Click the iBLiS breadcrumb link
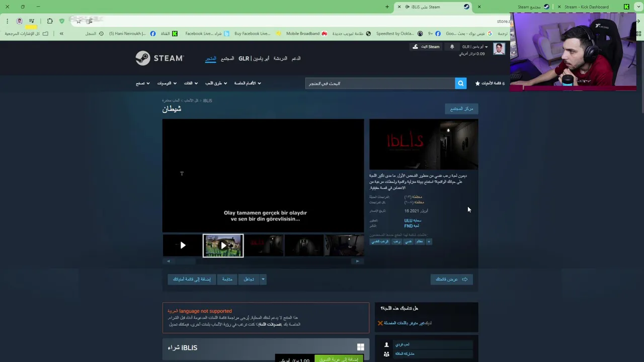This screenshot has height=362, width=644. point(207,101)
